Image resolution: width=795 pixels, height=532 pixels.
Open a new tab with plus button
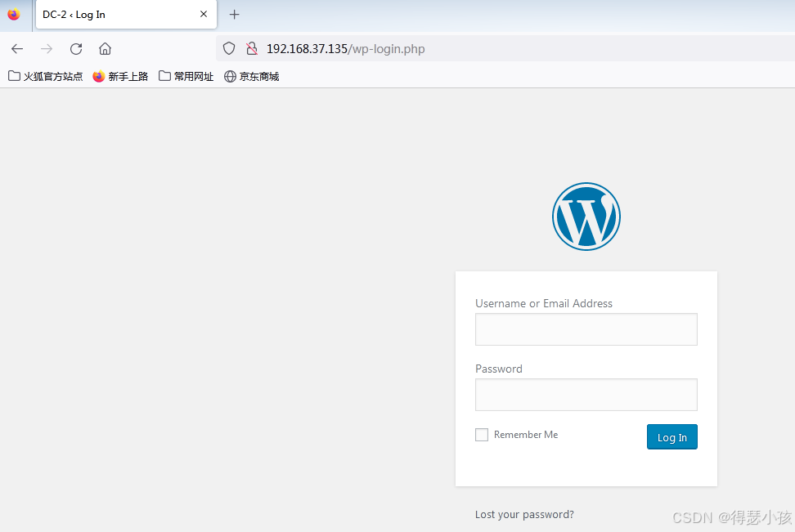tap(234, 14)
